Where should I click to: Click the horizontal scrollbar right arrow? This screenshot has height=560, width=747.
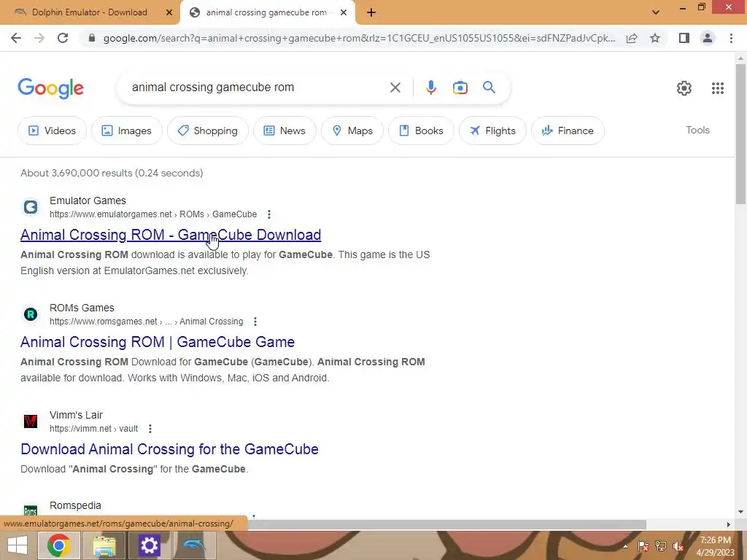(728, 524)
